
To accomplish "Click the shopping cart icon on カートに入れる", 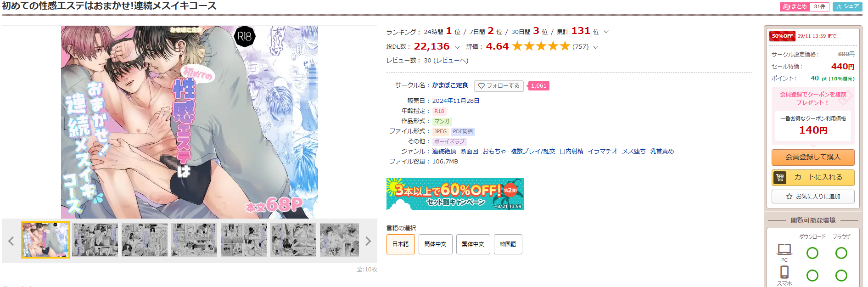I will [x=780, y=177].
